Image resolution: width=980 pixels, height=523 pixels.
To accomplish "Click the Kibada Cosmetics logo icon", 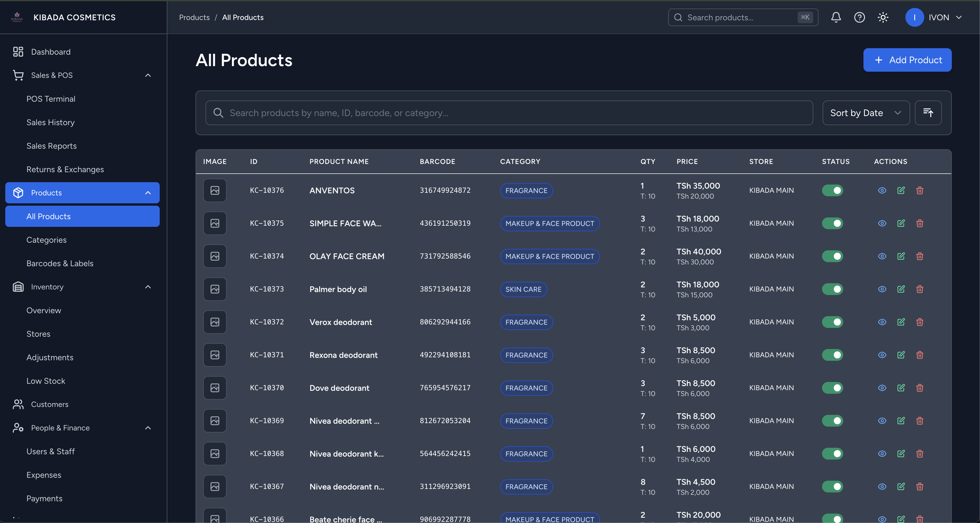I will click(16, 17).
